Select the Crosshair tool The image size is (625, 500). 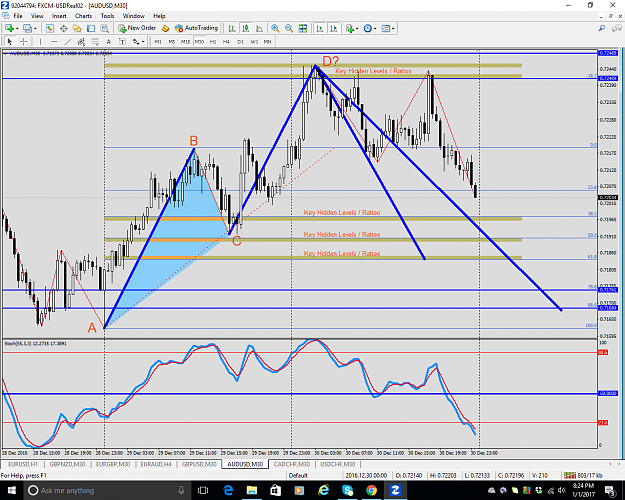pos(24,41)
